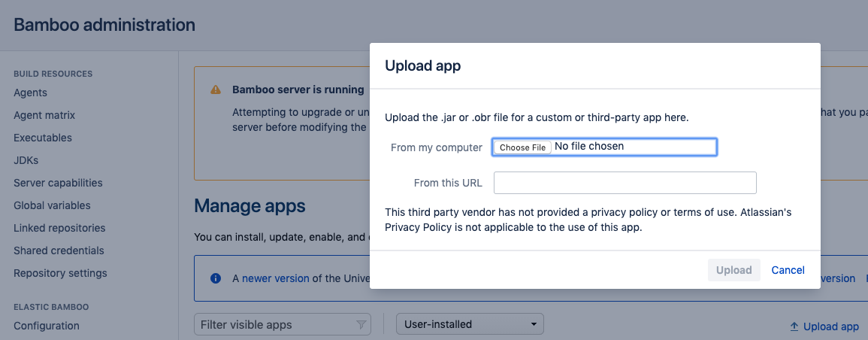Click the filter funnel icon in the search box
The width and height of the screenshot is (868, 340).
pos(361,325)
